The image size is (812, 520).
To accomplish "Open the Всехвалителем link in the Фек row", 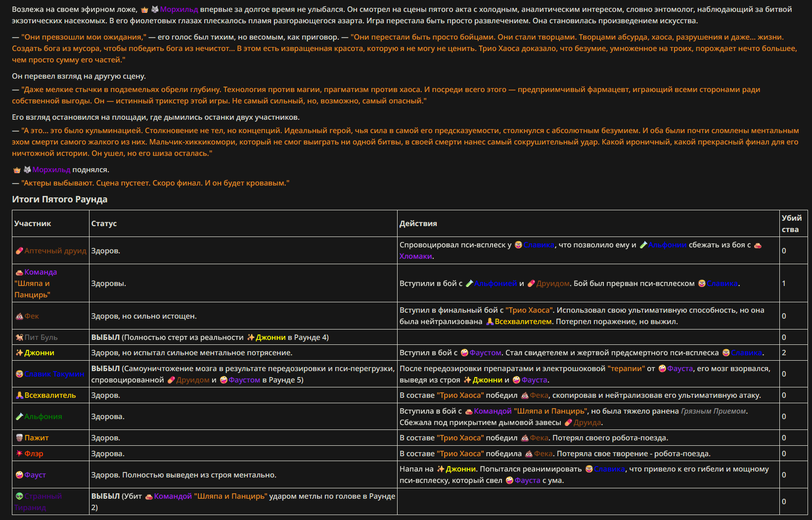I will 523,322.
